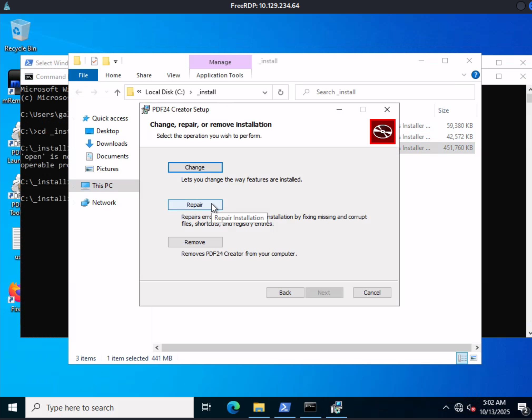This screenshot has height=420, width=532.
Task: Switch to the View ribbon tab
Action: tap(173, 75)
